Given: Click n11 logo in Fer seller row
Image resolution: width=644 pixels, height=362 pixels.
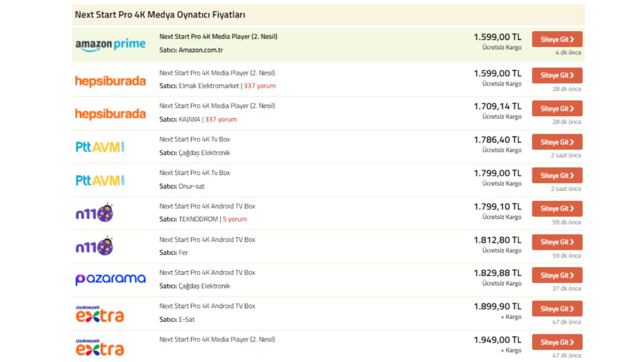Looking at the screenshot, I should pyautogui.click(x=94, y=246).
